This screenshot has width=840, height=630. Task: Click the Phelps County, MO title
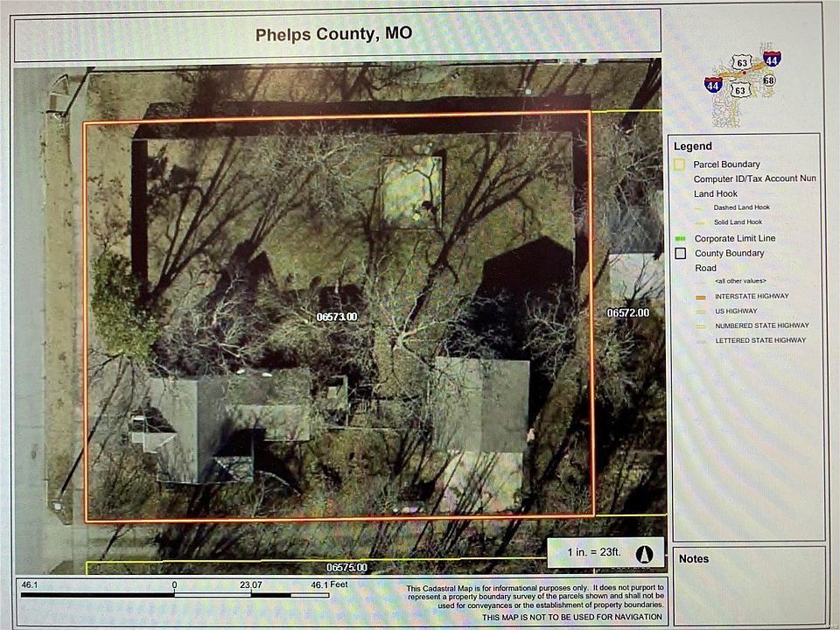point(333,34)
